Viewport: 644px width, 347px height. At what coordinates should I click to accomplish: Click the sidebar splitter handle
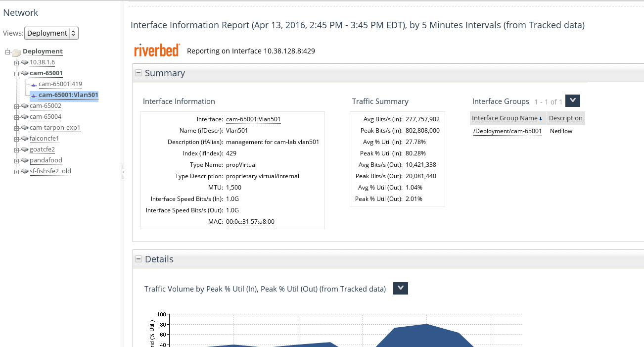tap(123, 172)
